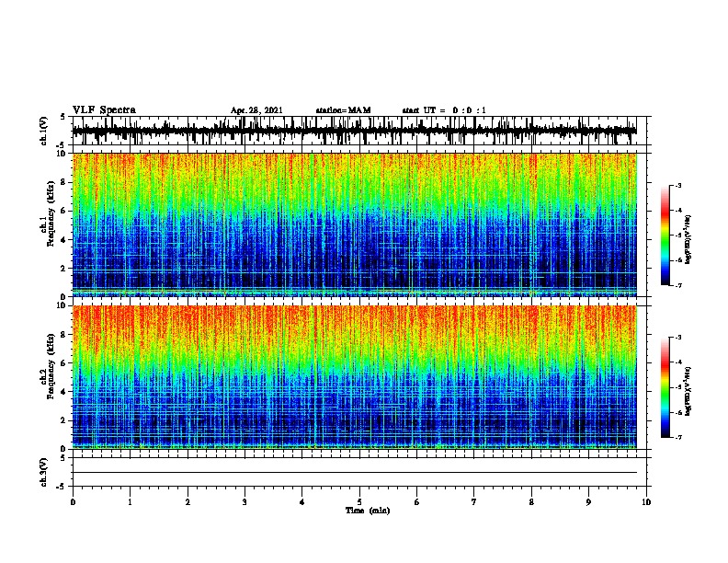
Task: Click the flat ch.3 voltage trace panel
Action: tap(359, 472)
